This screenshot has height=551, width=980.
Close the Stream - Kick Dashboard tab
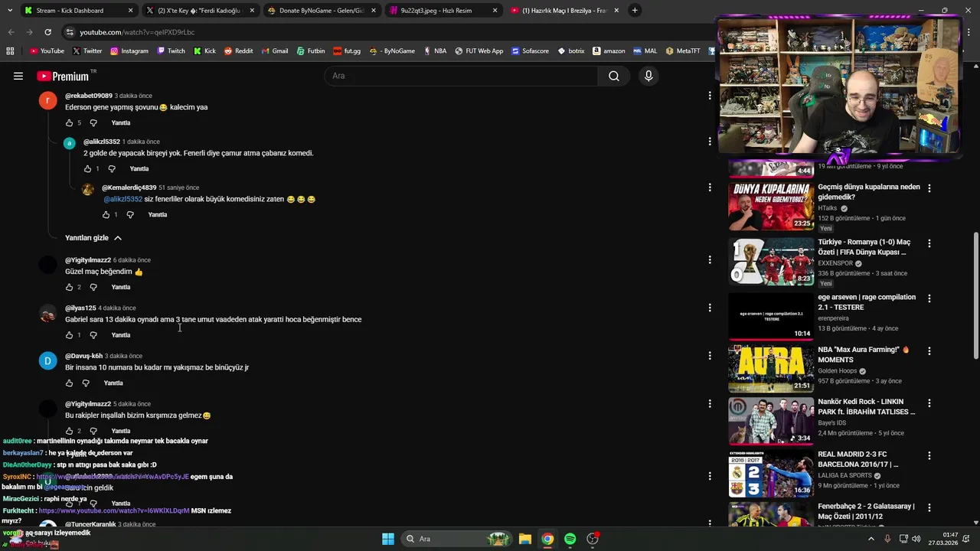click(x=130, y=11)
